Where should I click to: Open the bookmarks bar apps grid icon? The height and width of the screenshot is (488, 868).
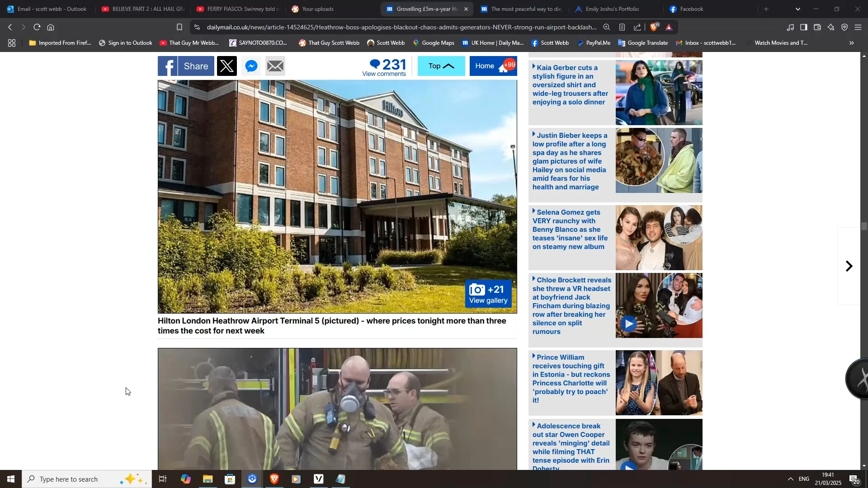[x=12, y=43]
